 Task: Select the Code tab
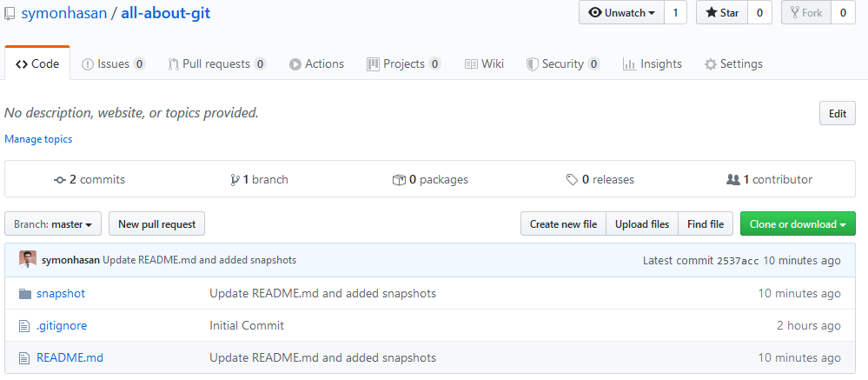(x=37, y=63)
